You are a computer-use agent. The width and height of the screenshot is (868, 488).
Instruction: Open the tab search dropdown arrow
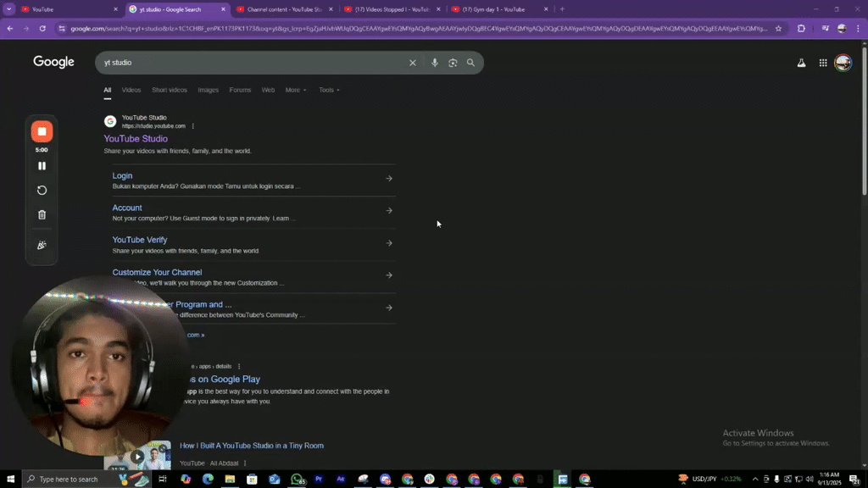point(8,8)
